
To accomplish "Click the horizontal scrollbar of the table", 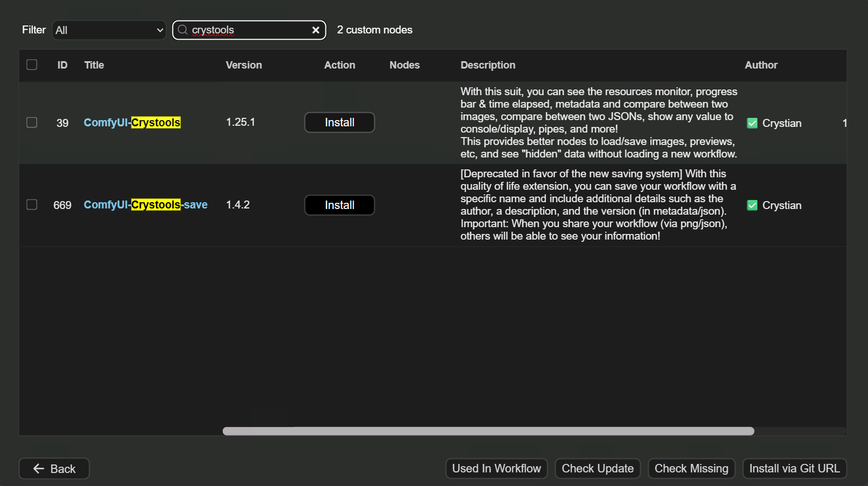I will pos(488,431).
